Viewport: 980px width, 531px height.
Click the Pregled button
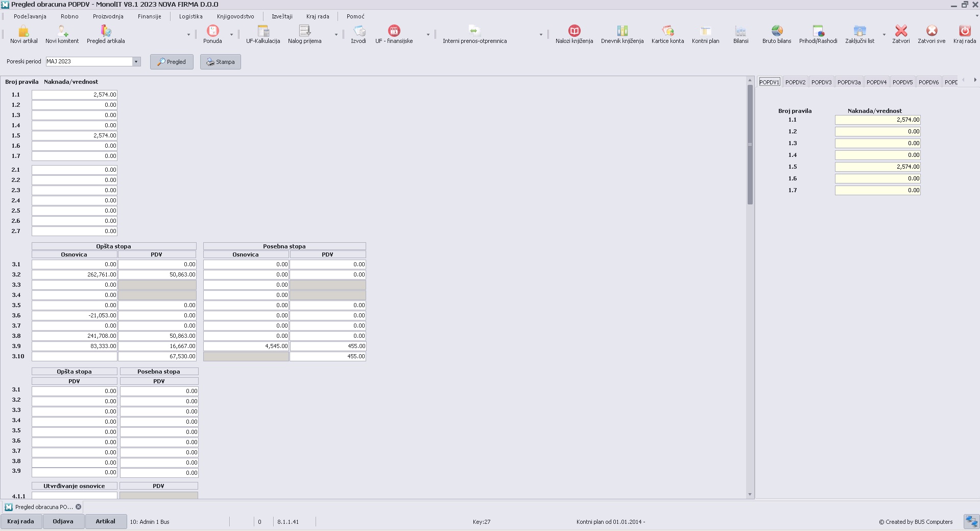click(x=172, y=62)
